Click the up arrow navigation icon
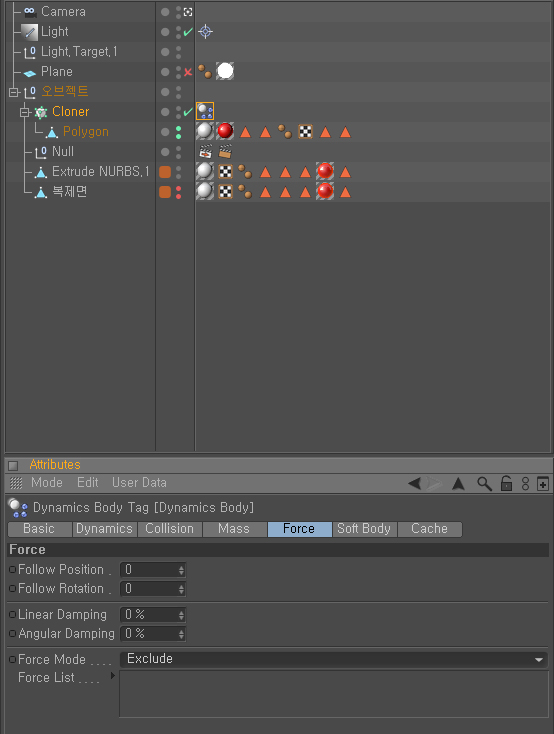This screenshot has height=734, width=554. pos(458,484)
